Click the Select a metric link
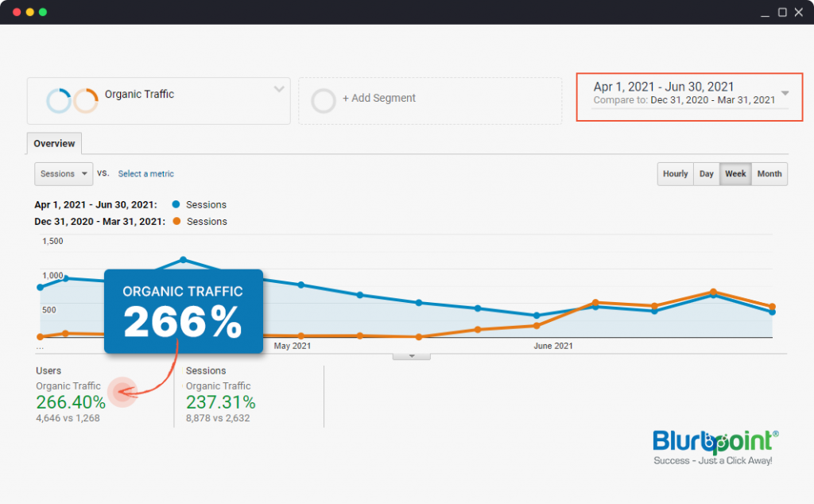This screenshot has width=814, height=504. [145, 174]
